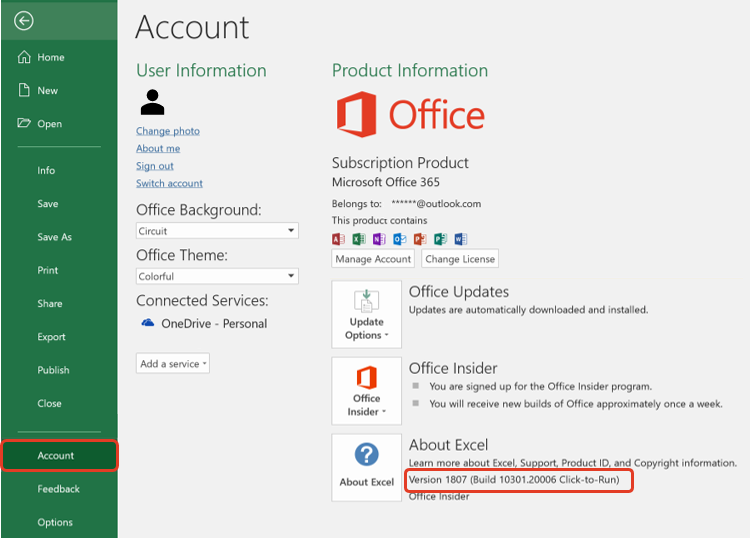
Task: Click the Microsoft Office 365 product name
Action: 386,182
